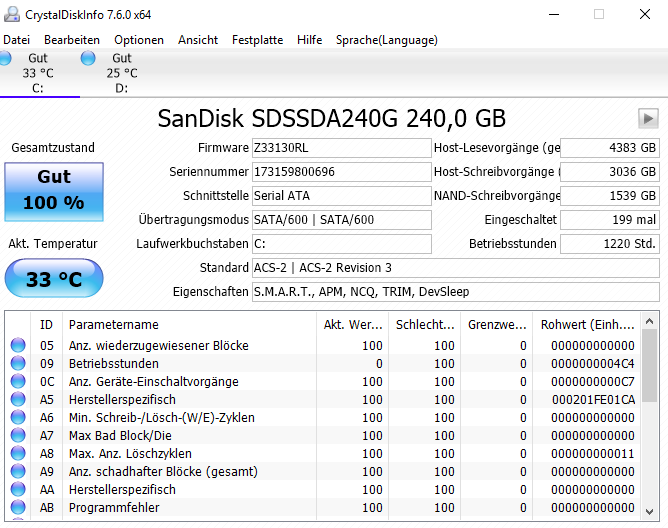This screenshot has width=668, height=528.
Task: Click status icon of attribute 05 row
Action: click(x=18, y=345)
